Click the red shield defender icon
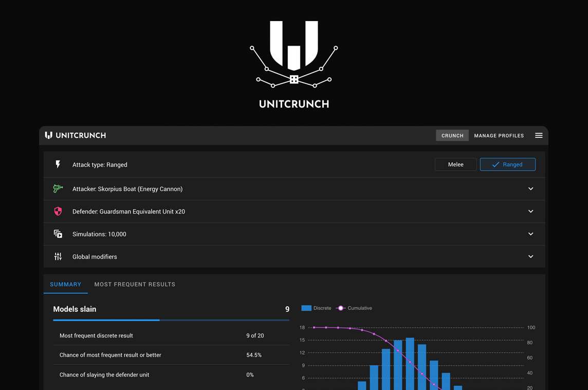This screenshot has width=588, height=390. (58, 211)
